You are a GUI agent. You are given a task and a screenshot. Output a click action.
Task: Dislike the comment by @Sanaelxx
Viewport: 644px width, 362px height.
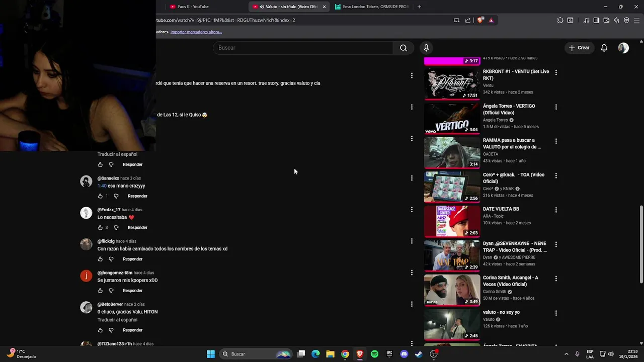[116, 196]
